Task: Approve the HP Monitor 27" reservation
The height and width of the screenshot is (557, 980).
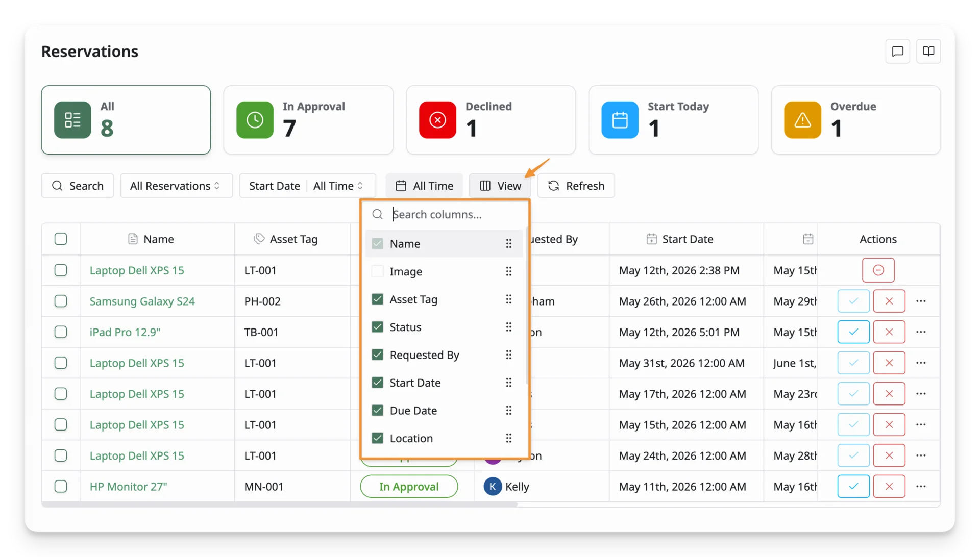Action: tap(853, 487)
